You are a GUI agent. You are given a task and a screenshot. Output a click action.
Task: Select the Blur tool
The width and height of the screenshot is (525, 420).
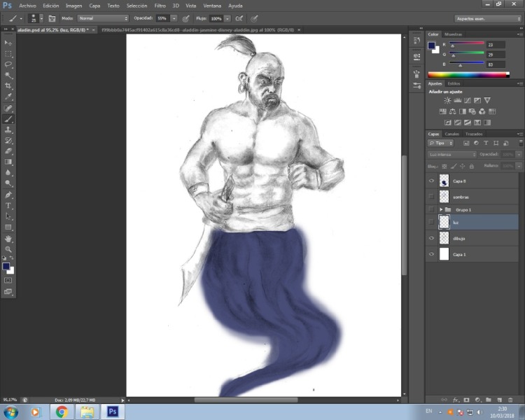click(x=8, y=172)
